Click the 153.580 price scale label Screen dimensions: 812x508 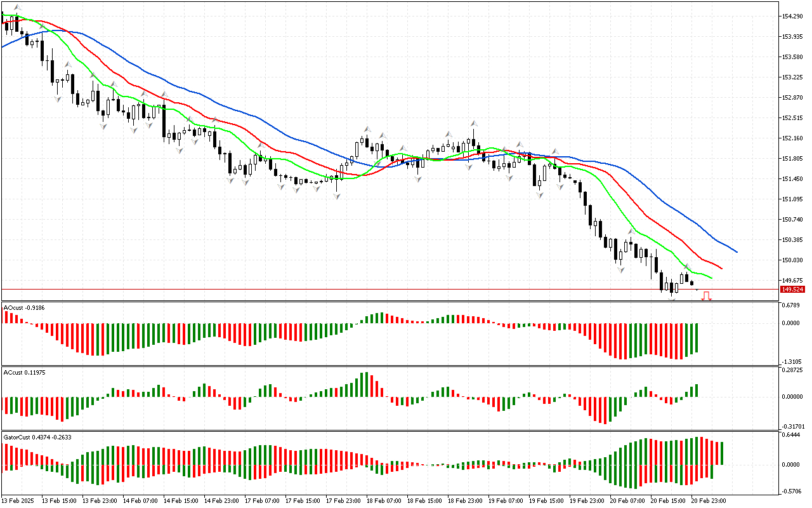tap(792, 57)
